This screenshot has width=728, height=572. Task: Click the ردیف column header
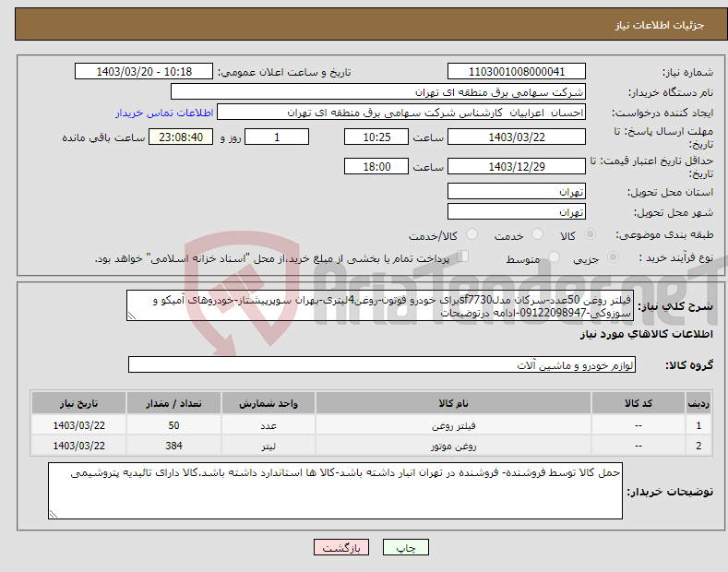point(698,403)
